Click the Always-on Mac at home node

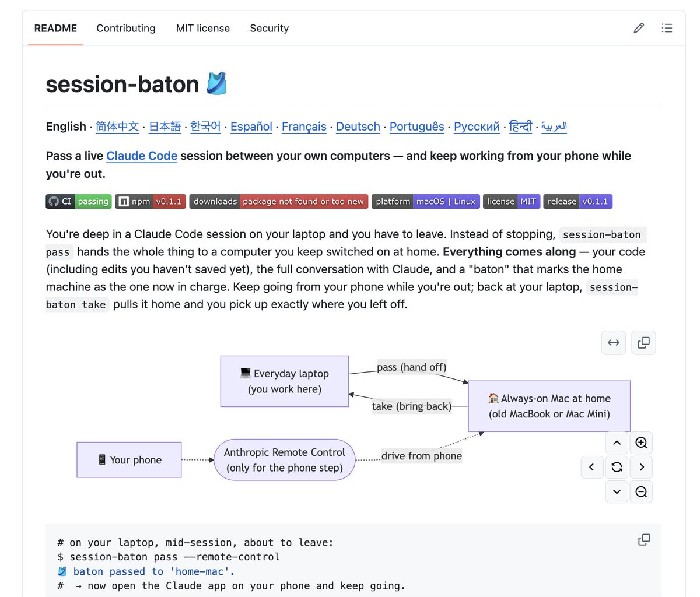(x=549, y=406)
